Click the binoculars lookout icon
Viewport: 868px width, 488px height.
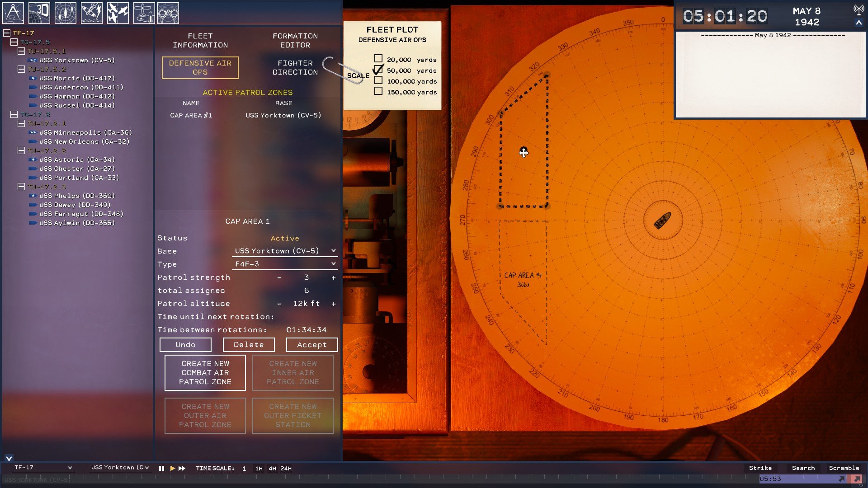click(168, 13)
